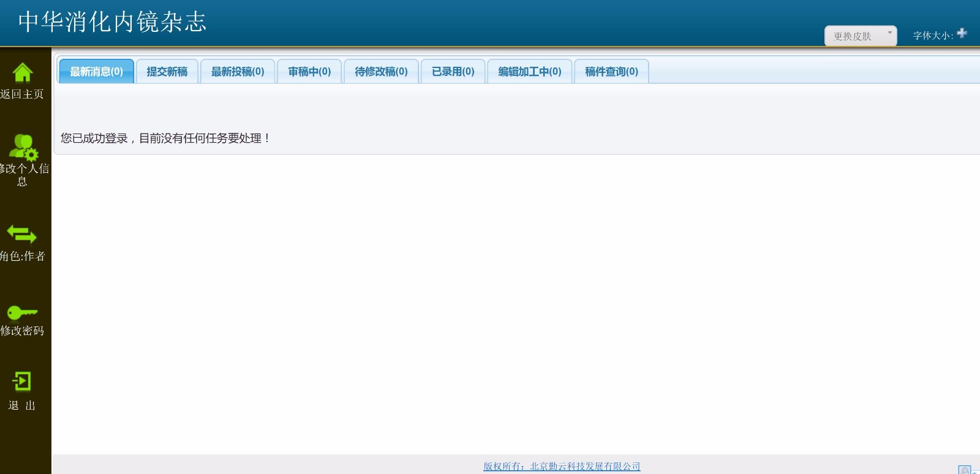Screen dimensions: 980x474
Task: Click the 修改密码 label
Action: coord(22,331)
